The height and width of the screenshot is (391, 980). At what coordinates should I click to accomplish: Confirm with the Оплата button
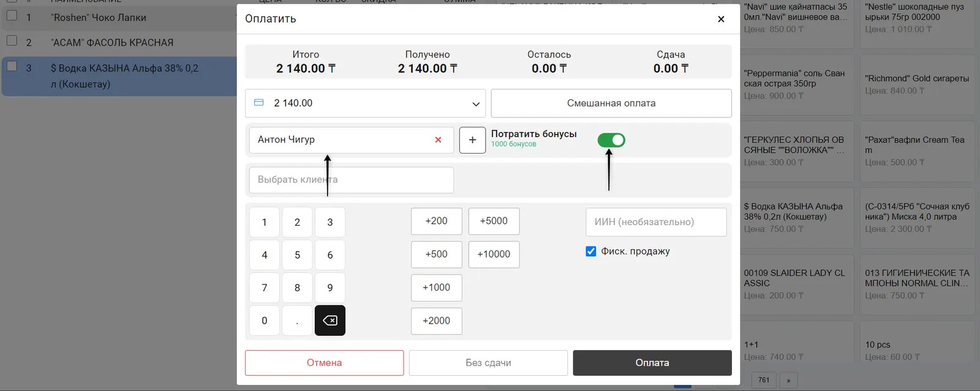[x=652, y=363]
